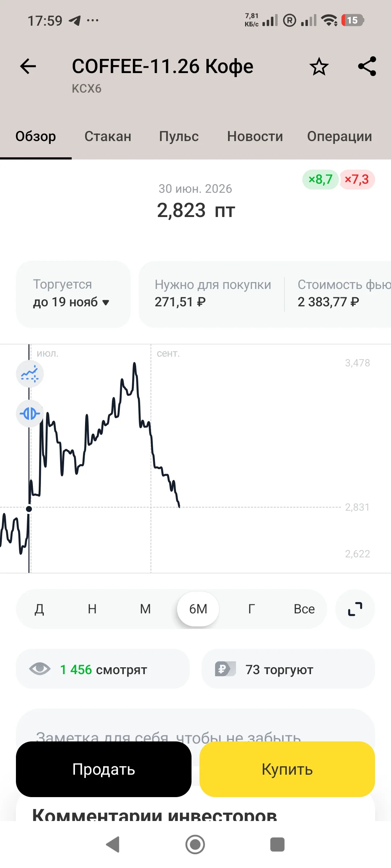Switch to the Стакан tab
The image size is (391, 868).
(108, 136)
